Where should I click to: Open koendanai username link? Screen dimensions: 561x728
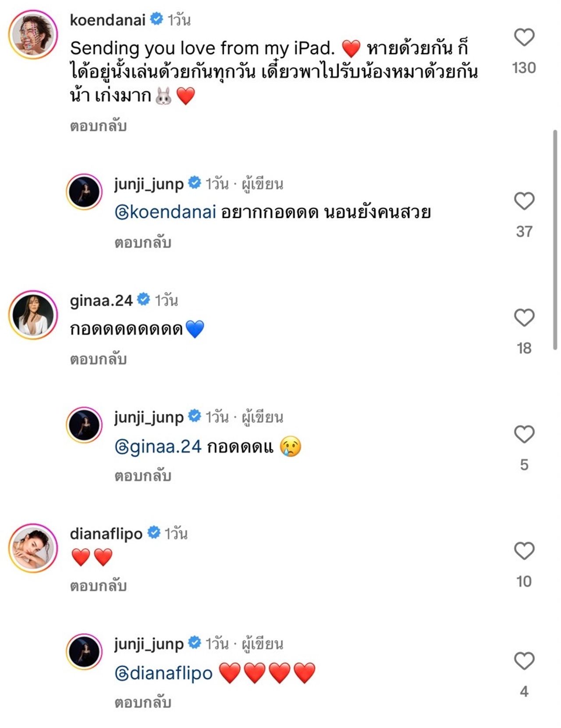107,20
